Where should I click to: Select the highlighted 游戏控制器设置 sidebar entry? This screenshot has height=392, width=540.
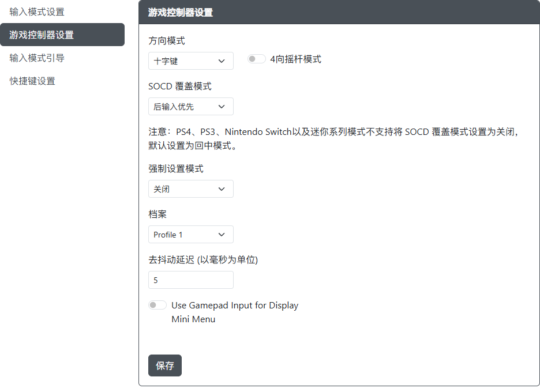pos(40,35)
